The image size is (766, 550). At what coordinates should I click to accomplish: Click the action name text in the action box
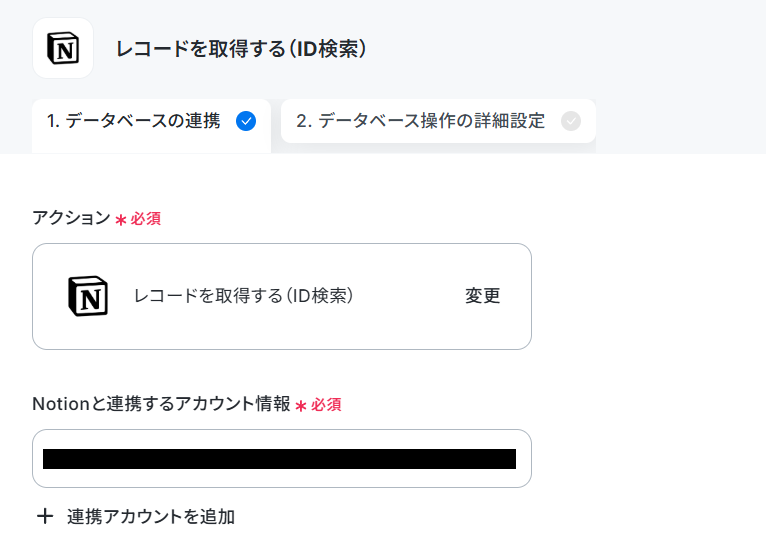244,296
